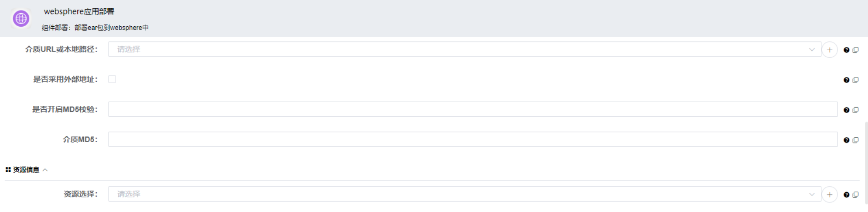Click copy icon beside 是否开启MD5校验 row
Image resolution: width=868 pixels, height=212 pixels.
point(855,110)
